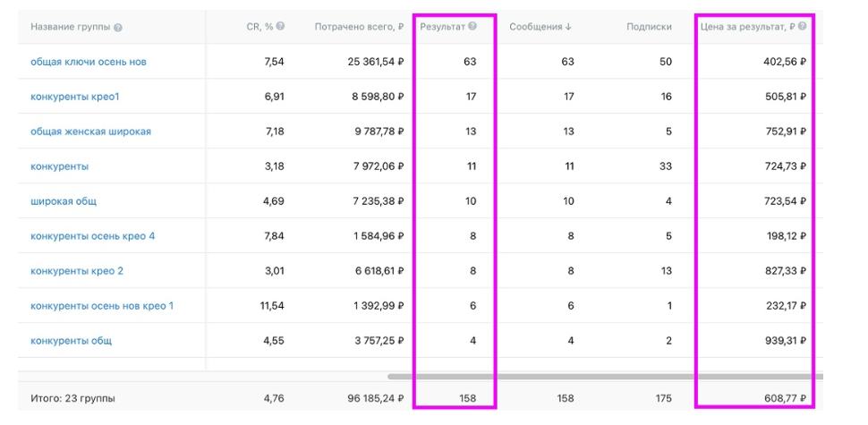
Task: Select spent value 7 972,06 ₽
Action: (x=379, y=166)
